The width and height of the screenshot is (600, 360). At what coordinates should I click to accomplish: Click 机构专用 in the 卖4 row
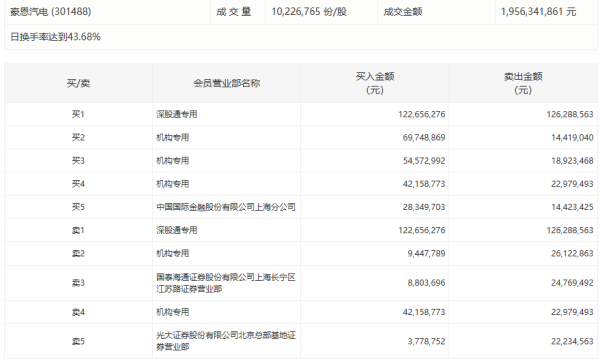click(173, 312)
